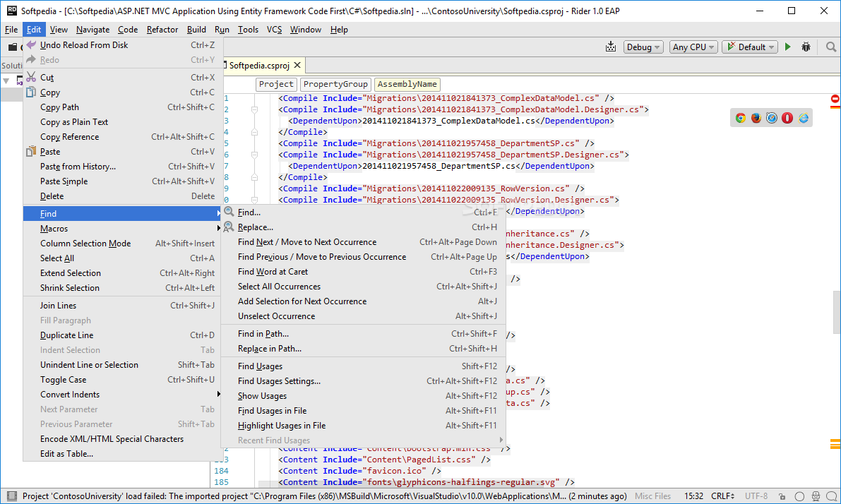Open Search Everywhere magnifier icon
The image size is (841, 504).
831,47
